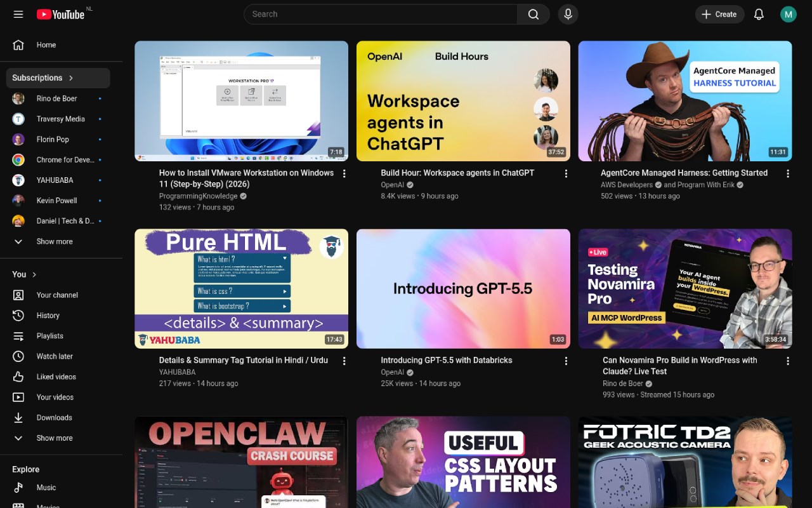Open YAHUBABA channel avatar in sidebar
812x508 pixels.
pyautogui.click(x=18, y=180)
